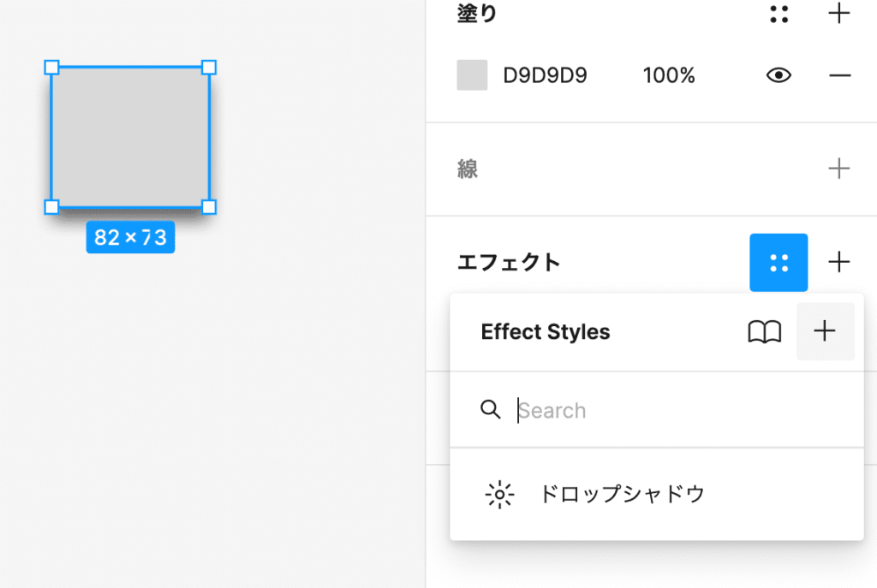The image size is (877, 588).
Task: Toggle the blue effect styles button
Action: click(779, 262)
